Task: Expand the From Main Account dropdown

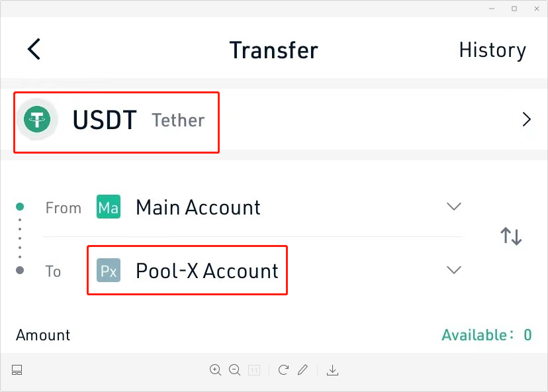Action: tap(453, 207)
